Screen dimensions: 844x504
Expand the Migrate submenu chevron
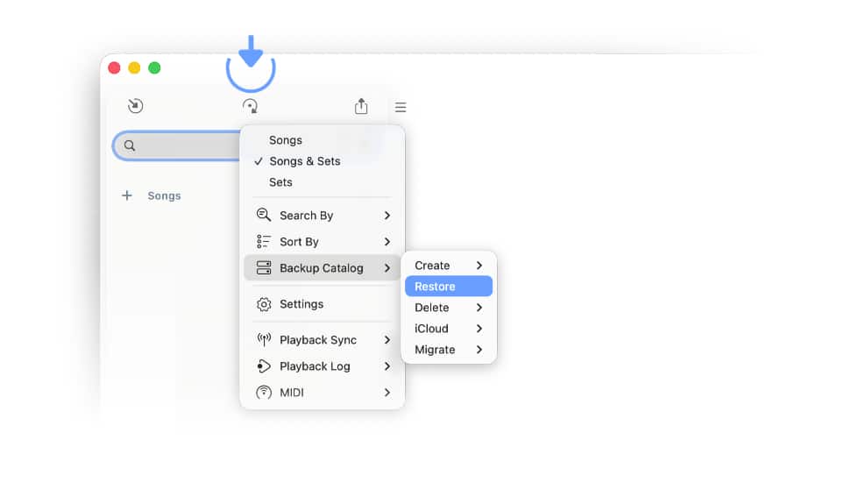pos(479,350)
